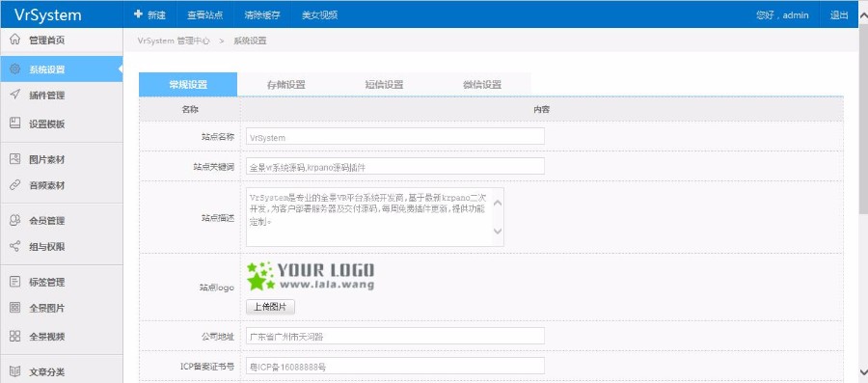Focus the ICP备案证书号 input field
Screen dimensions: 868x383
pos(395,366)
